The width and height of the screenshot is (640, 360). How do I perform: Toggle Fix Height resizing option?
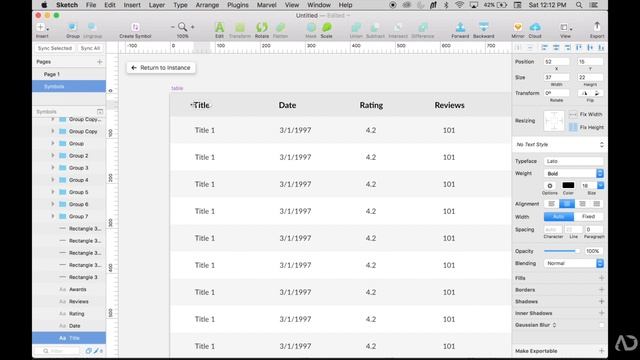[x=573, y=127]
